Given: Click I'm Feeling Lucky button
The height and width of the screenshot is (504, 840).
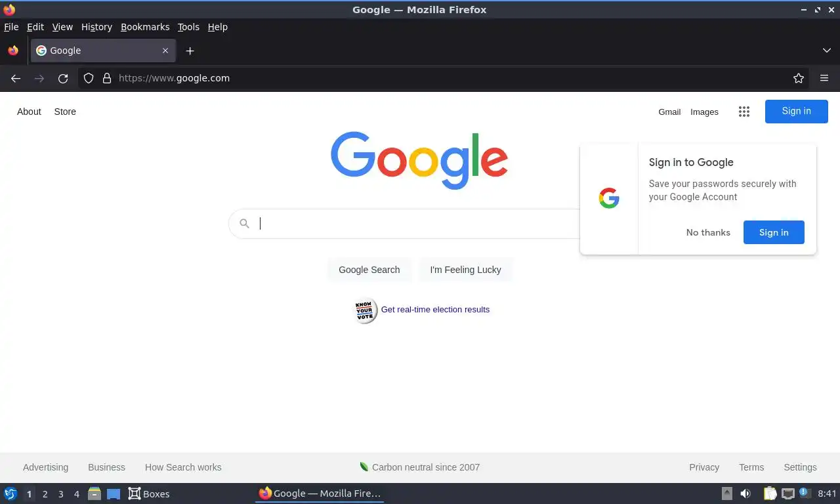Looking at the screenshot, I should (x=465, y=270).
